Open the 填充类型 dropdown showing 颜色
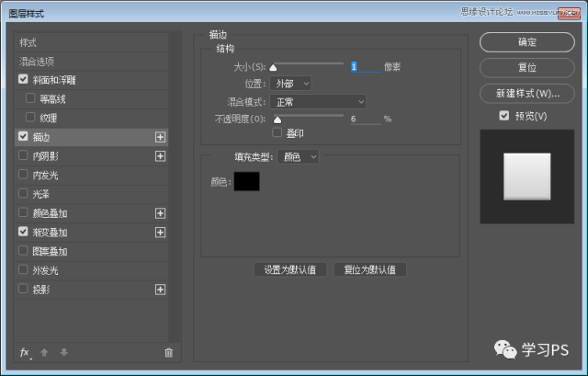 click(x=299, y=157)
